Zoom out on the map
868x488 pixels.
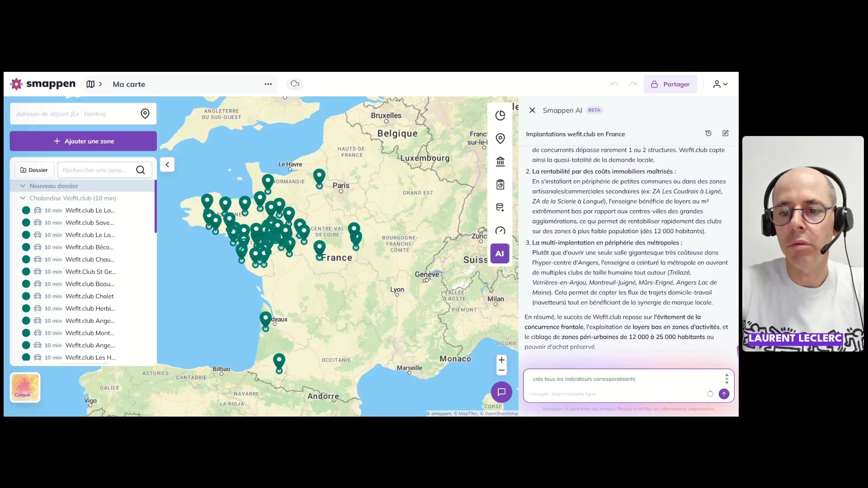tap(501, 371)
